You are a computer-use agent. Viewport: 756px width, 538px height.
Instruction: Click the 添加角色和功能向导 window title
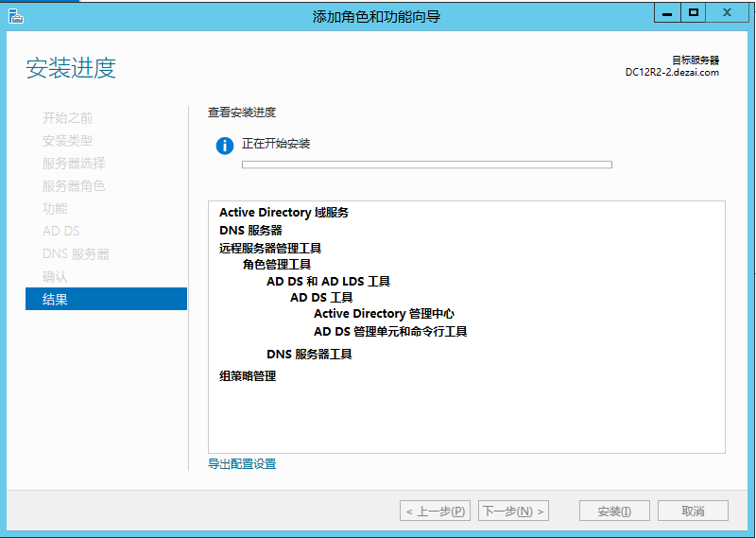(x=376, y=17)
